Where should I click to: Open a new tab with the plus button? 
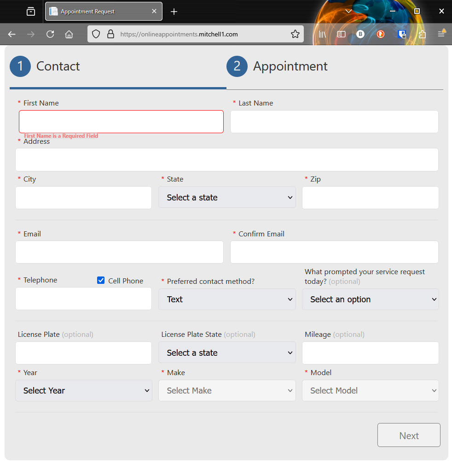tap(174, 12)
